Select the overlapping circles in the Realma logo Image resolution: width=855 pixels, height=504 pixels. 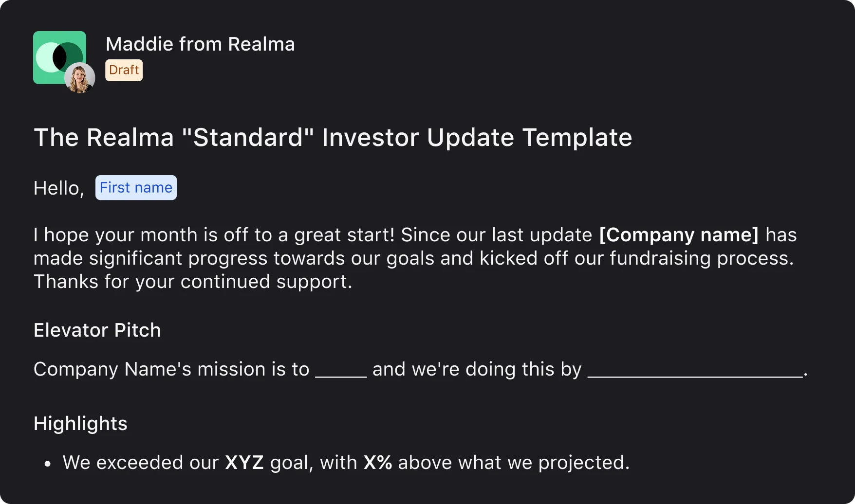click(59, 56)
